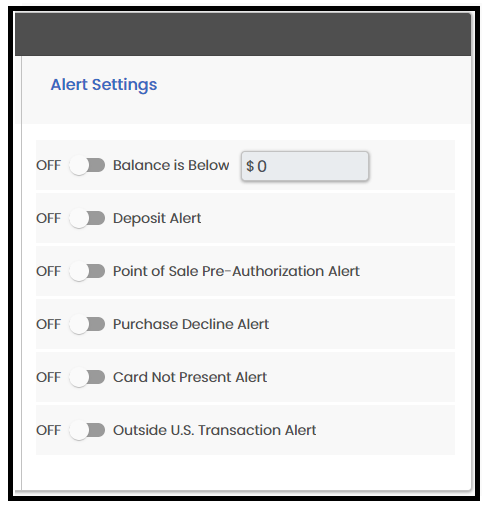This screenshot has height=507, width=487.
Task: Click the OFF status beside Deposit Alert
Action: click(49, 218)
